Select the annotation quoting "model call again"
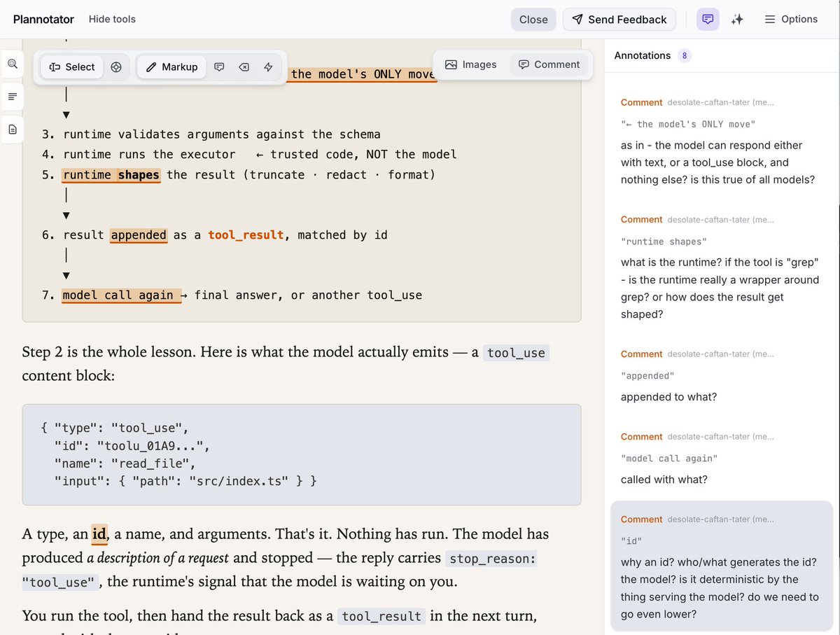840x635 pixels. [x=722, y=458]
